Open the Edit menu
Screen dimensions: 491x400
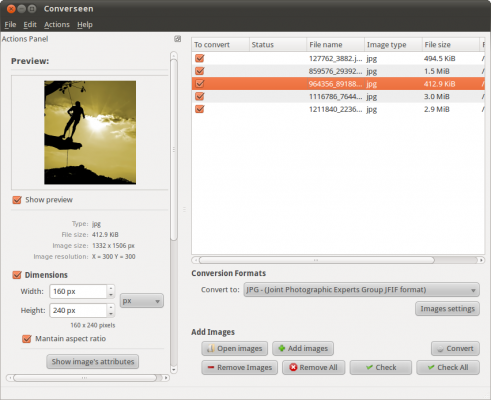(x=30, y=25)
